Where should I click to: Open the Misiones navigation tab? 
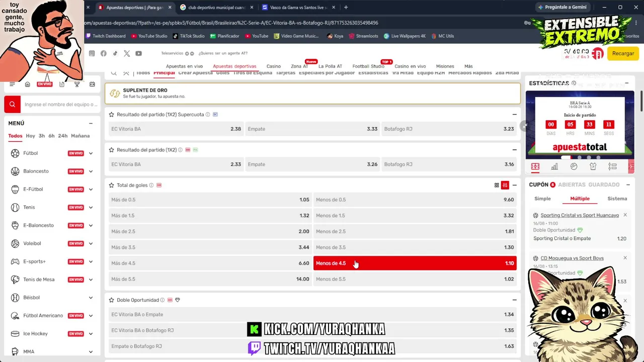click(x=445, y=66)
